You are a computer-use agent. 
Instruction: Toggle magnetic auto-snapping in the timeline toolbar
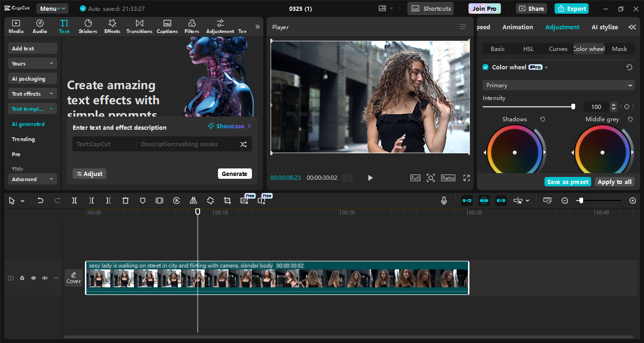484,201
